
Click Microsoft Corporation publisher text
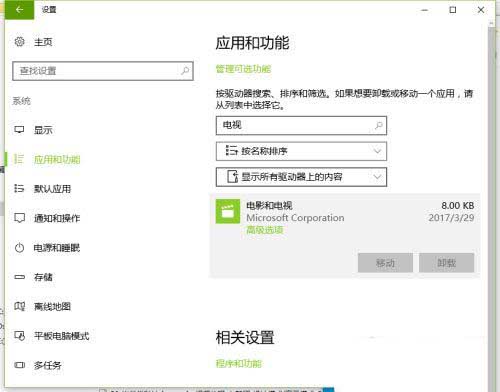(x=295, y=218)
